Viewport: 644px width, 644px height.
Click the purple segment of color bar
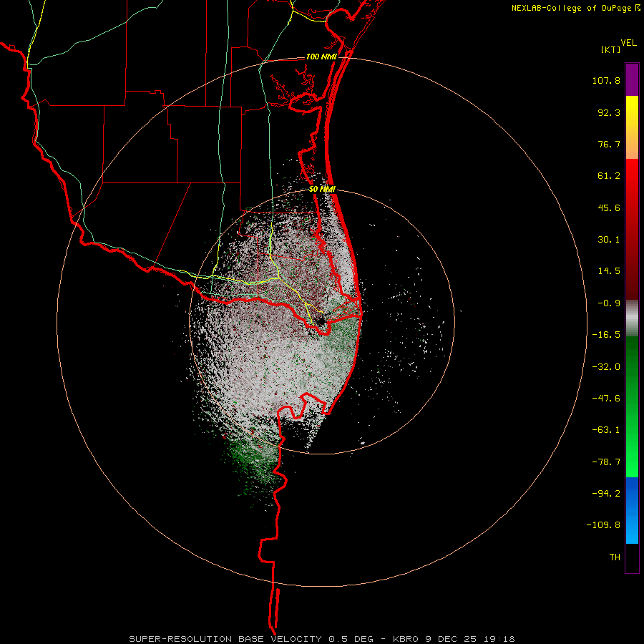(632, 79)
